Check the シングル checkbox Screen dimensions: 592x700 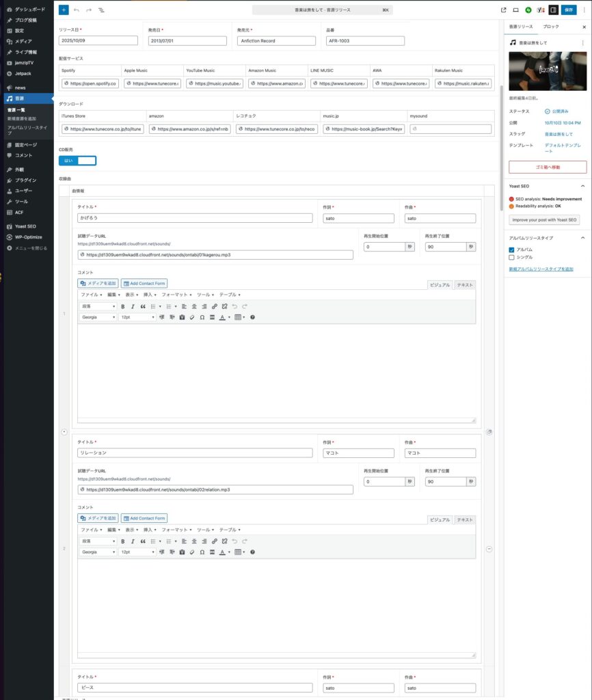(x=511, y=257)
